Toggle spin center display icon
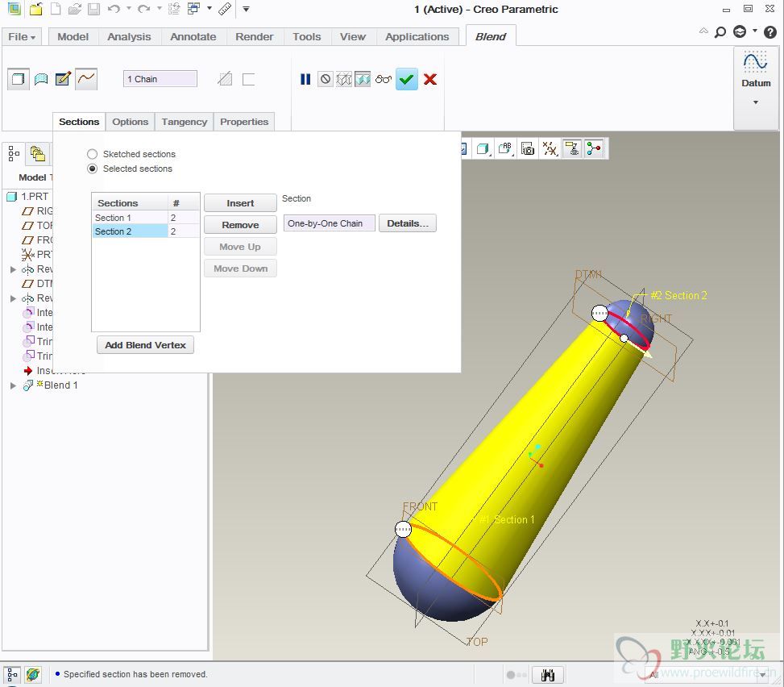The width and height of the screenshot is (784, 687). point(594,148)
